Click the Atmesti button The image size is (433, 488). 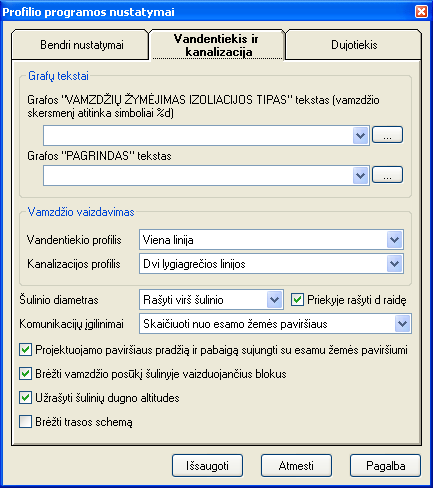(x=296, y=466)
